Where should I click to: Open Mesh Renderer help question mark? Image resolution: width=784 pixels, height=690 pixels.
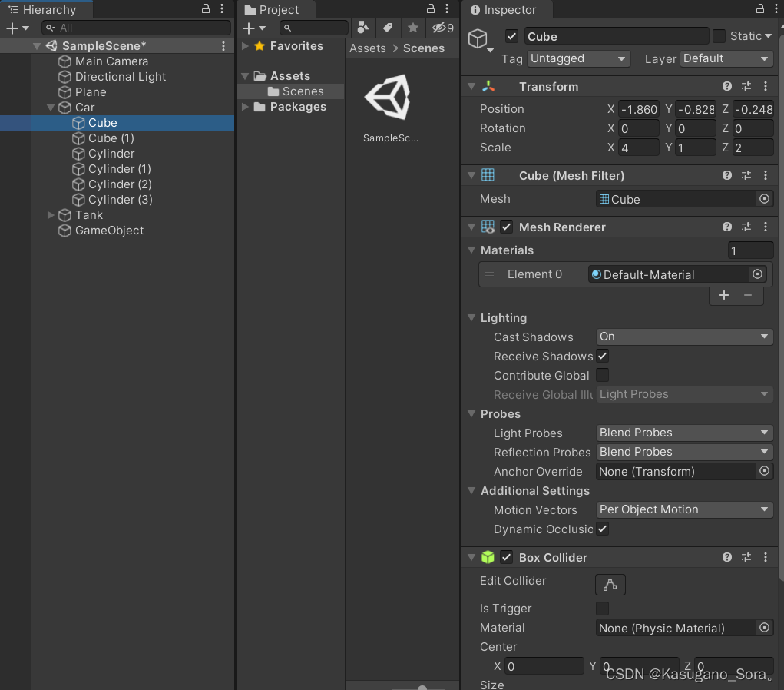click(726, 227)
